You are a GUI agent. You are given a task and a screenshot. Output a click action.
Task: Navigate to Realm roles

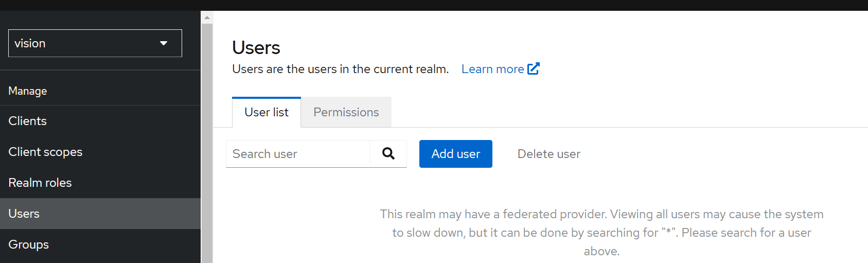(40, 183)
